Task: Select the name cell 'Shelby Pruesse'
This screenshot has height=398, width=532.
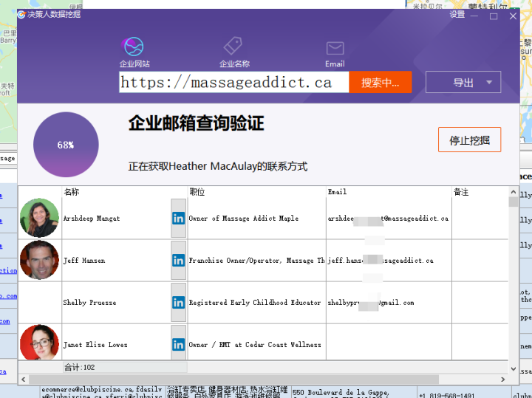Action: (x=117, y=303)
